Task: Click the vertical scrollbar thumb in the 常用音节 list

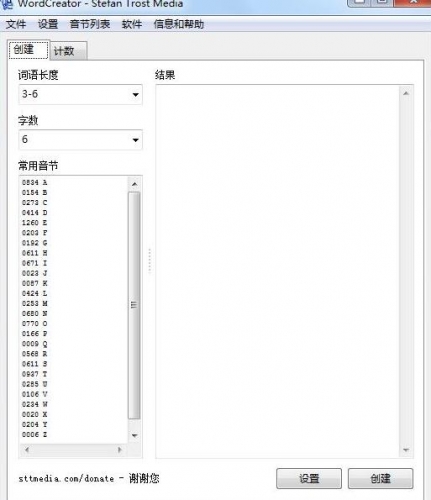Action: click(x=134, y=305)
